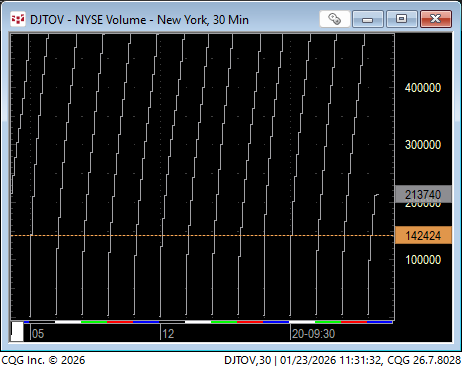Click the orange 142424 price label

[x=423, y=235]
